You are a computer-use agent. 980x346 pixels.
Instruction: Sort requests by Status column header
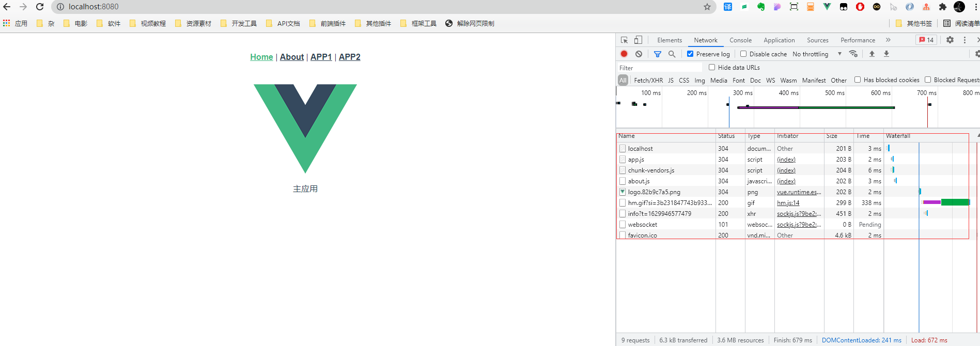(x=730, y=136)
